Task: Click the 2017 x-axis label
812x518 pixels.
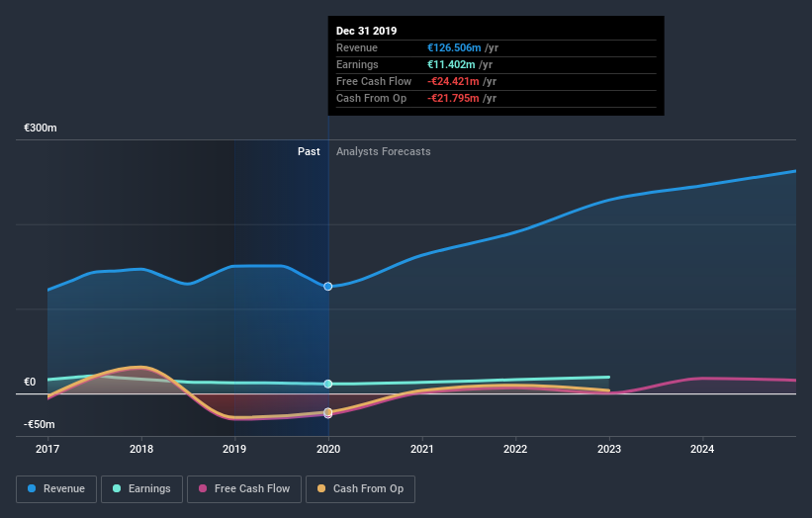Action: 47,449
